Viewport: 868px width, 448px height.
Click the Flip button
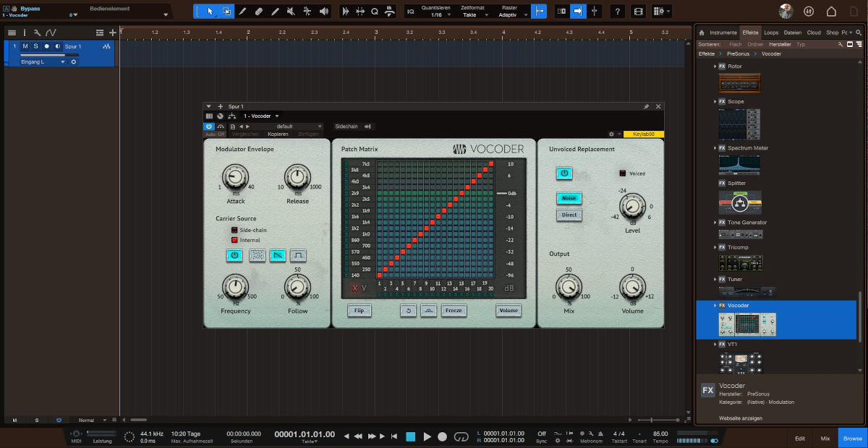pos(359,311)
